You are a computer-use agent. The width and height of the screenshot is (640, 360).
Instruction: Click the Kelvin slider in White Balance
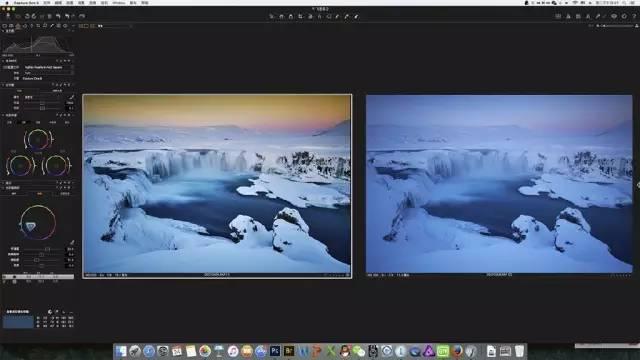pyautogui.click(x=43, y=102)
